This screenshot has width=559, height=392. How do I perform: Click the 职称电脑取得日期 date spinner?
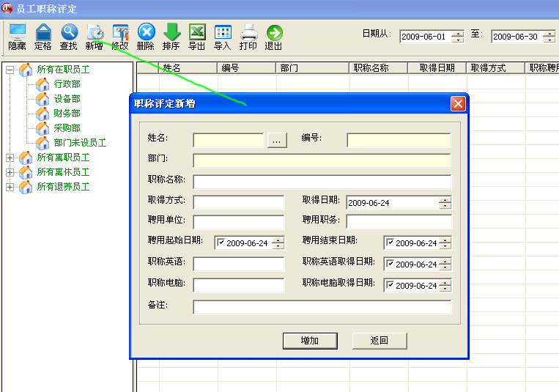pos(445,285)
